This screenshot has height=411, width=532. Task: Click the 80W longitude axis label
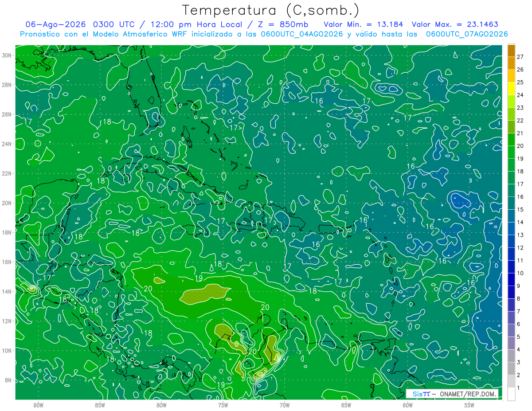(x=161, y=405)
